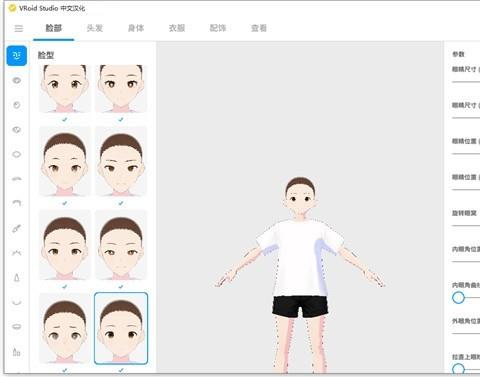Select the face set icon highlighted in blue
The width and height of the screenshot is (480, 377).
click(17, 56)
